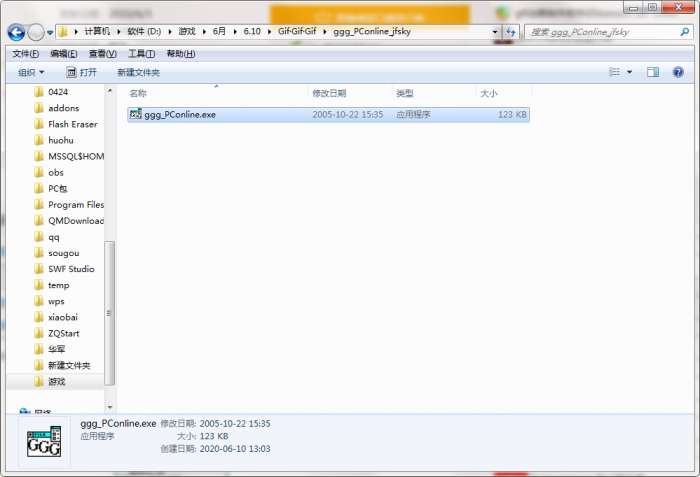This screenshot has height=477, width=700.
Task: Open the obs folder in the tree
Action: click(56, 172)
